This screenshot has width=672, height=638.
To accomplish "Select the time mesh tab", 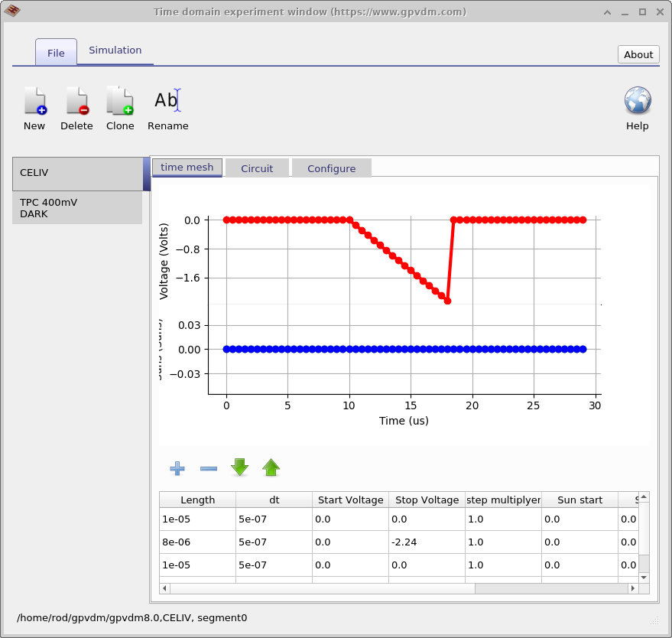I will click(187, 167).
